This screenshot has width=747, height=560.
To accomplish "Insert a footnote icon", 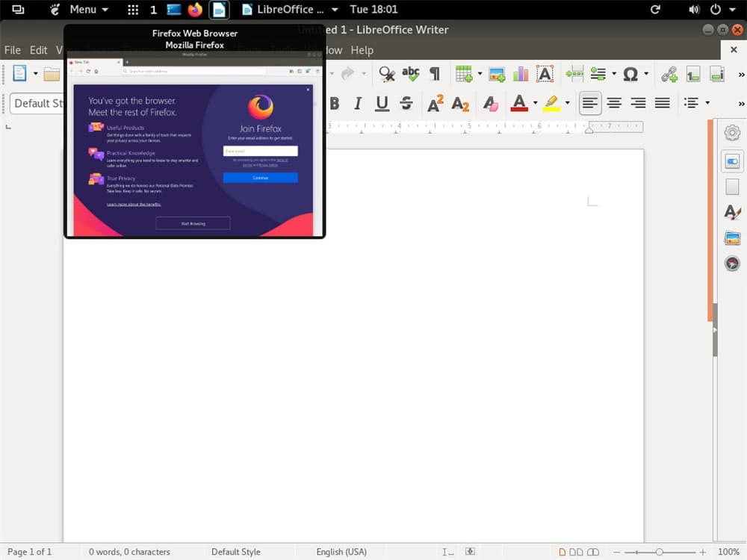I will 692,74.
